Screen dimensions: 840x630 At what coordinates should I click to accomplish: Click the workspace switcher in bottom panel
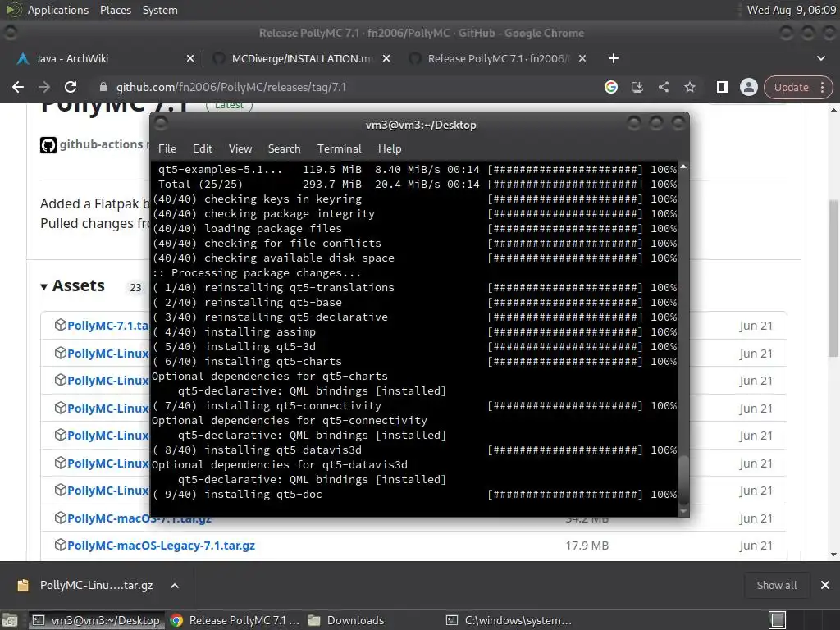777,620
